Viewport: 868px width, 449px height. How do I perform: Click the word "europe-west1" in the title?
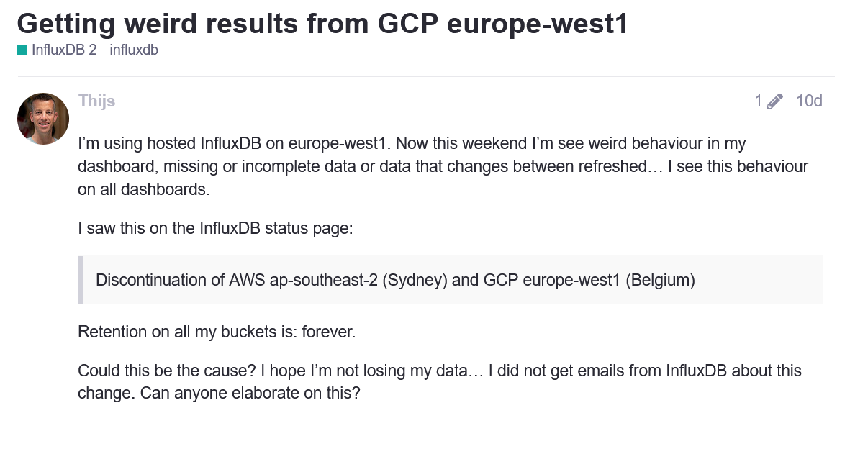coord(538,24)
